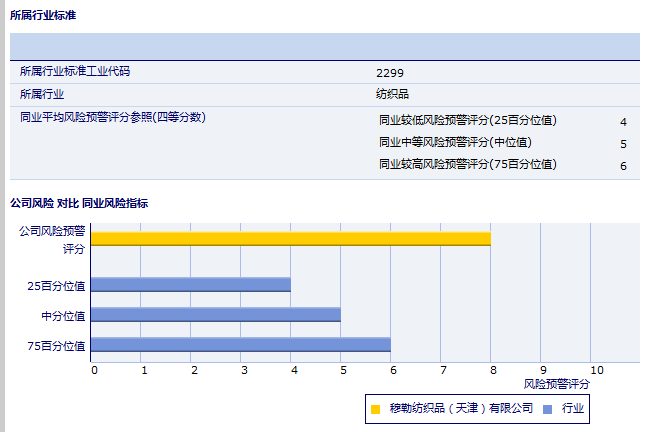The width and height of the screenshot is (665, 432).
Task: Click the 25百分位值 blue bar in chart
Action: click(190, 285)
